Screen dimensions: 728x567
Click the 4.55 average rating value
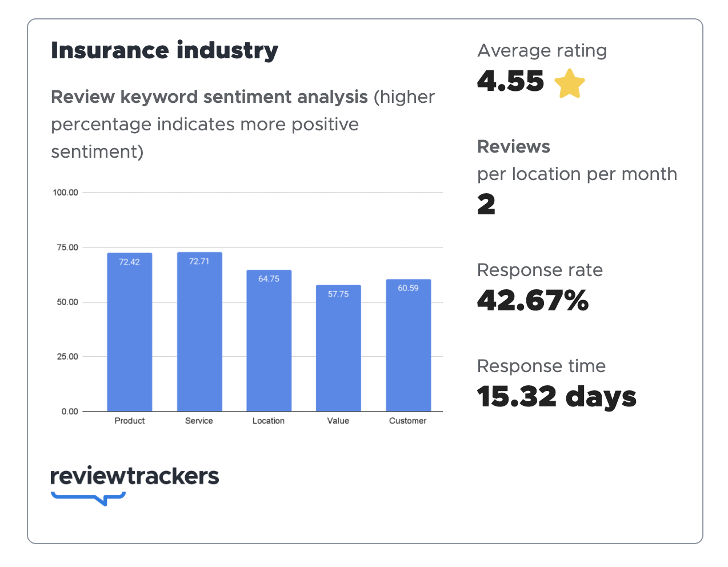(x=510, y=81)
